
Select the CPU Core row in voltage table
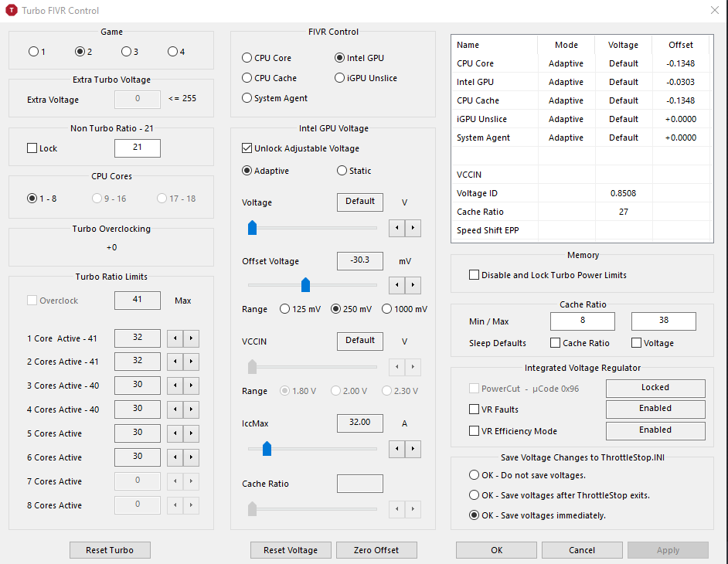[x=582, y=63]
